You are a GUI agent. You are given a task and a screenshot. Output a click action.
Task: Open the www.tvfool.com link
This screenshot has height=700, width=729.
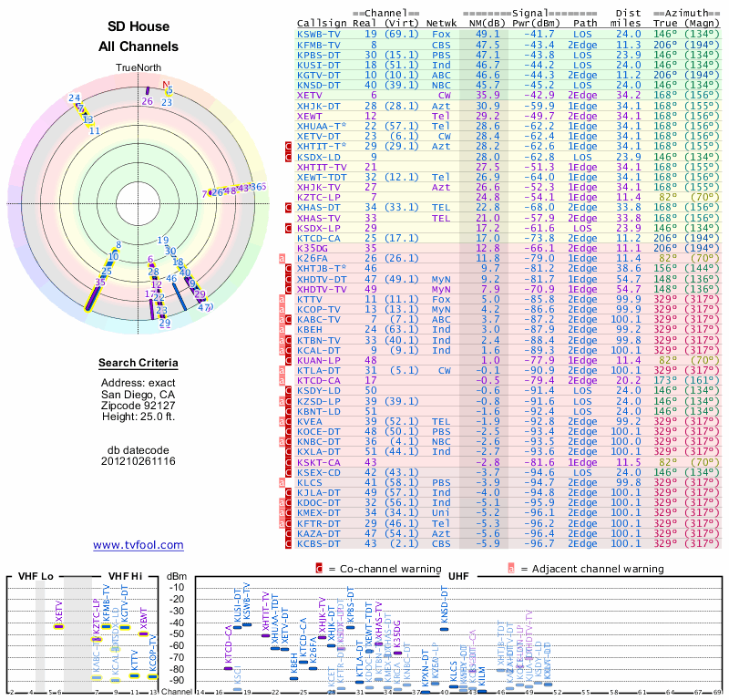(138, 545)
